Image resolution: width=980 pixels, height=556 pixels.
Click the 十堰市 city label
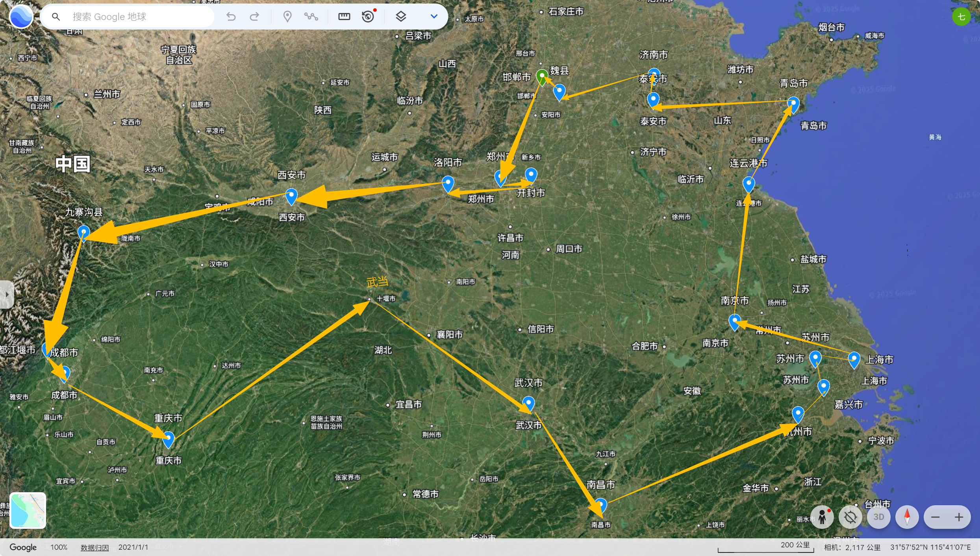pos(386,299)
